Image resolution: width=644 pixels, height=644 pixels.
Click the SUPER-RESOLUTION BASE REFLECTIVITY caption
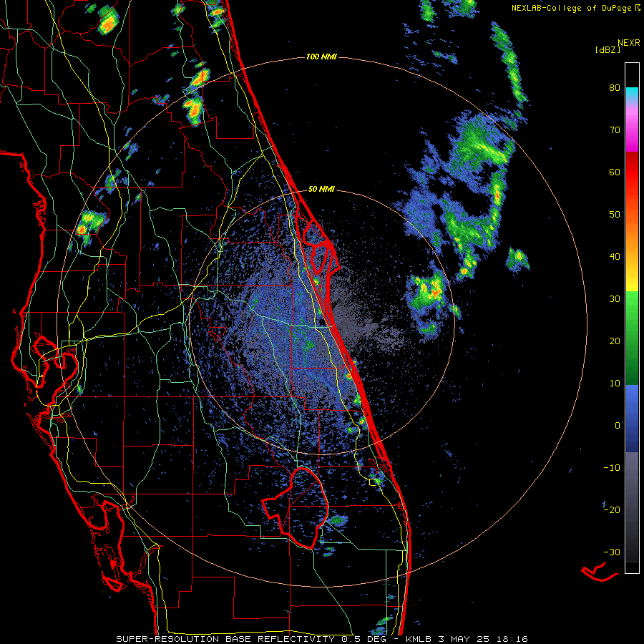point(226,639)
